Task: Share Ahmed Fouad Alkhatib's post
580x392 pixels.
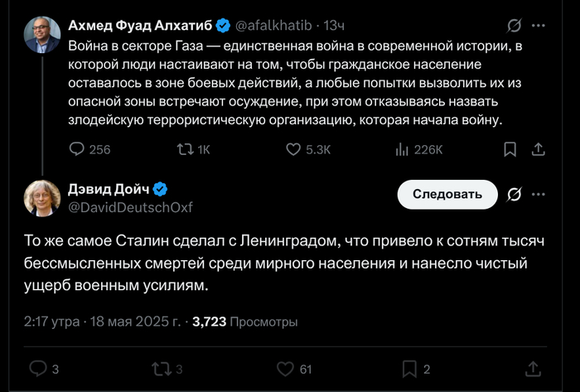Action: point(537,149)
